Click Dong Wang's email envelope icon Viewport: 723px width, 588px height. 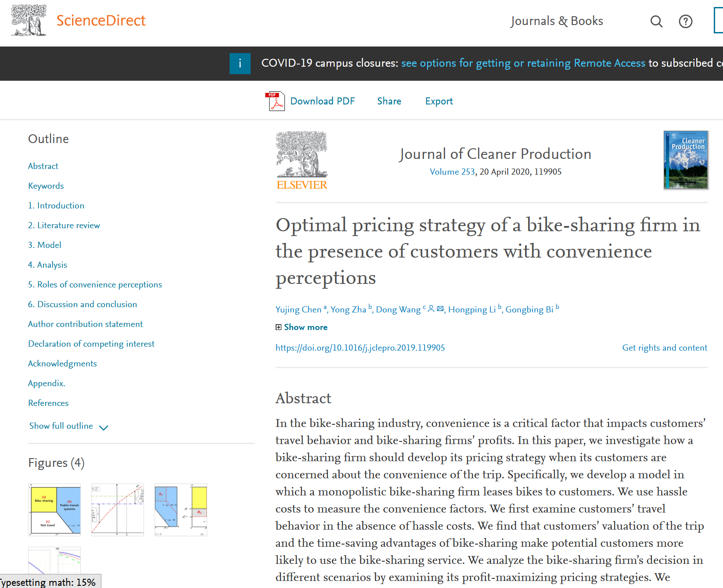pyautogui.click(x=440, y=309)
